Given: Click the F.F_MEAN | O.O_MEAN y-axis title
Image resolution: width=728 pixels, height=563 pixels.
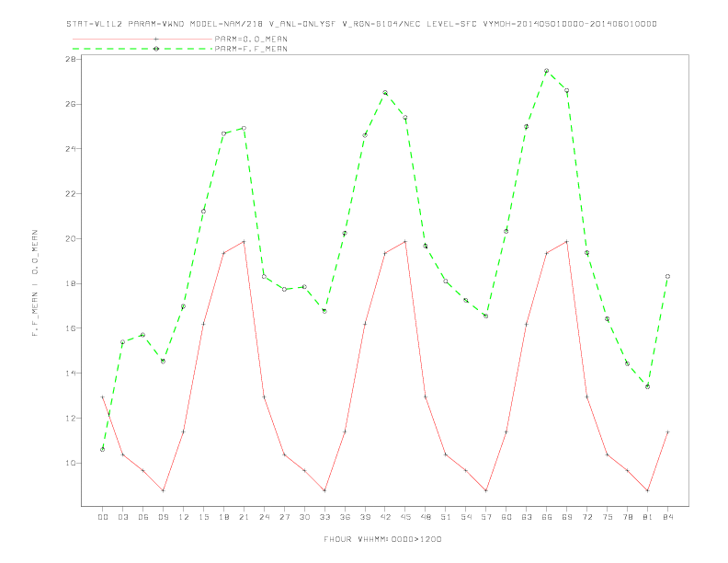Looking at the screenshot, I should coord(35,283).
